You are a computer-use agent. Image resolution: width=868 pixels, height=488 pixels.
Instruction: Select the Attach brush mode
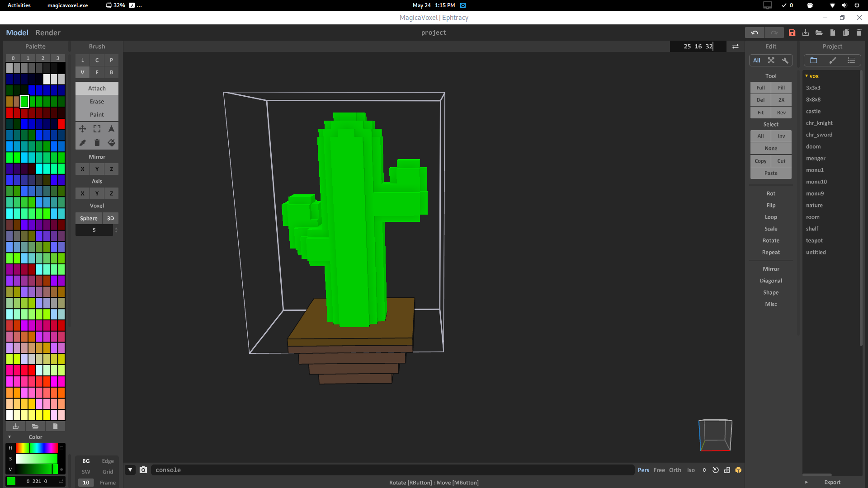pyautogui.click(x=97, y=88)
